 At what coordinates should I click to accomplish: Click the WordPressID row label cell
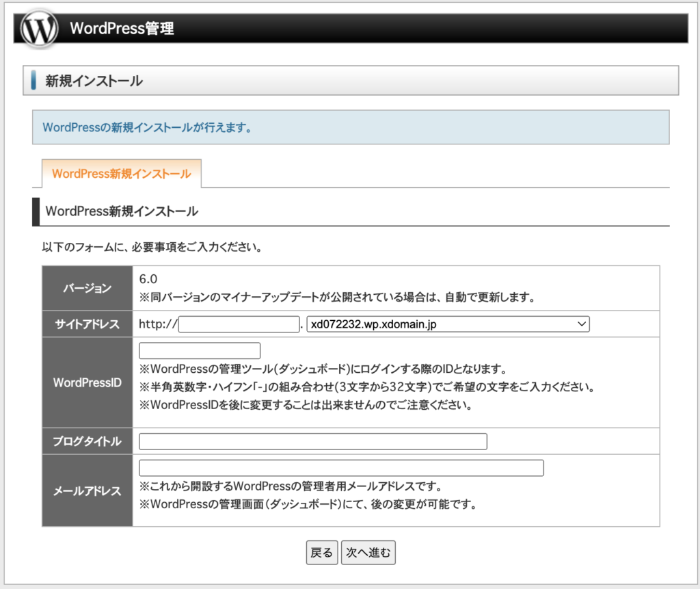(87, 382)
